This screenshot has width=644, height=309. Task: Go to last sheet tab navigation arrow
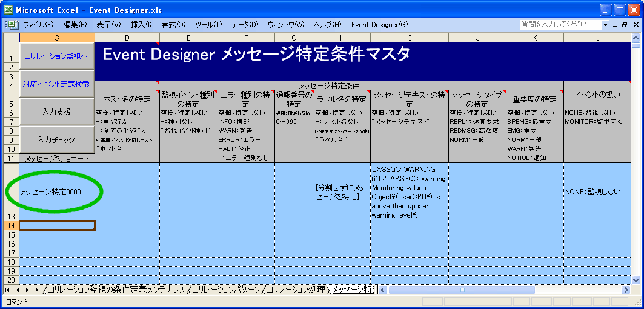pyautogui.click(x=38, y=290)
